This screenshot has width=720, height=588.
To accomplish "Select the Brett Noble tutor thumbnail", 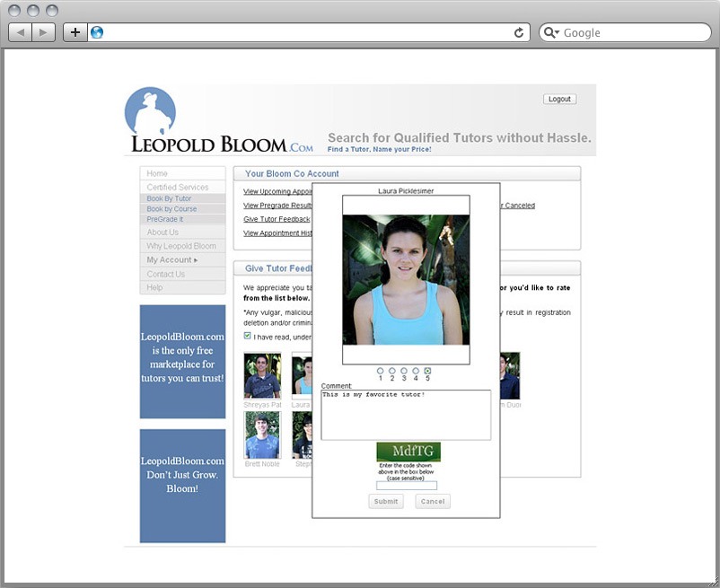I will [262, 435].
